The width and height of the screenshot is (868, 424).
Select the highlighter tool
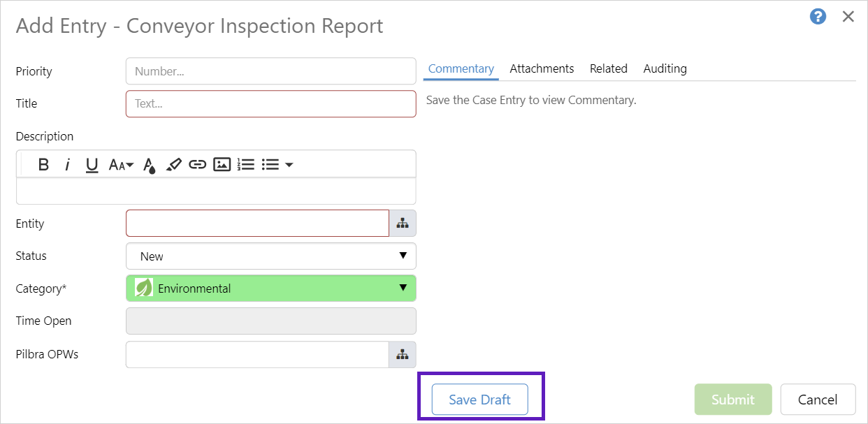pyautogui.click(x=173, y=165)
